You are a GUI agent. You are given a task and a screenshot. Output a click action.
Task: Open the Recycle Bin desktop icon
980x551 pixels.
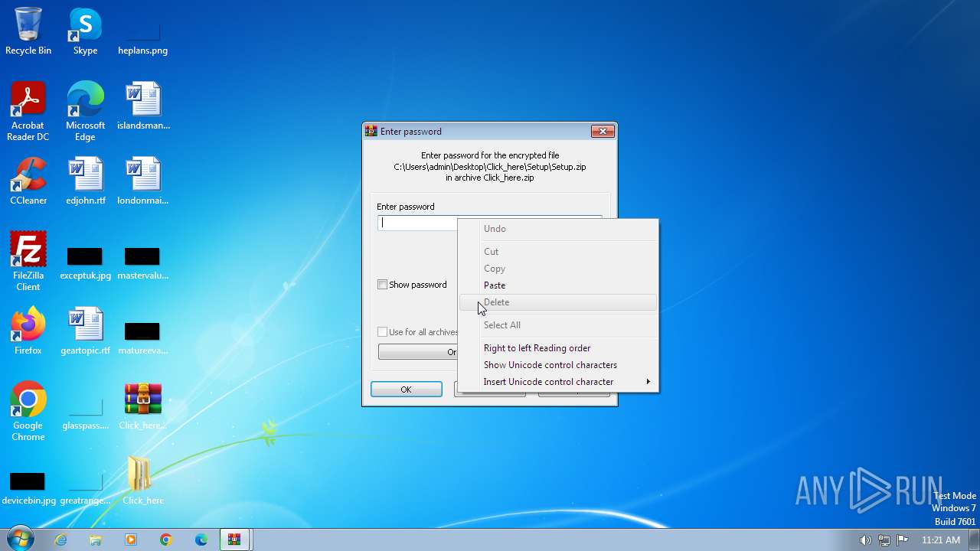click(28, 31)
